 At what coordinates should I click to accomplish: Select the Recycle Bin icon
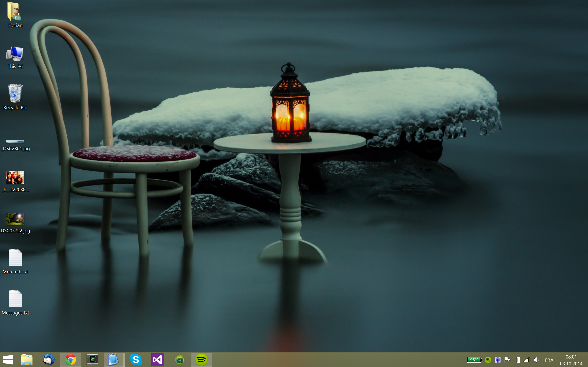pyautogui.click(x=15, y=96)
